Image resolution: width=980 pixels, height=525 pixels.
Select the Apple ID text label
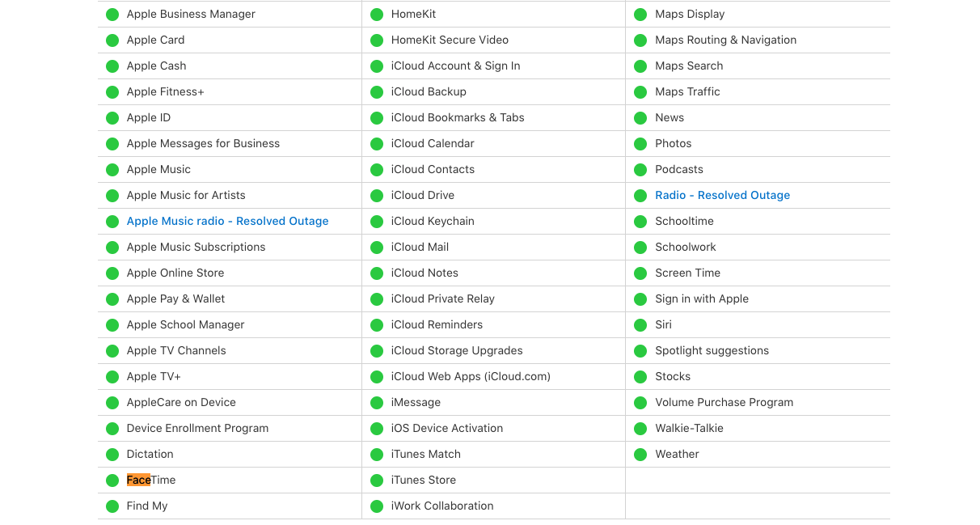coord(149,117)
